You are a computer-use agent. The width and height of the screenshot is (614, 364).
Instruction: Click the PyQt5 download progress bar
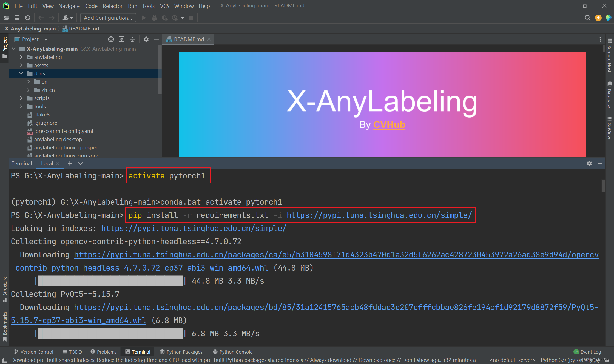pos(110,333)
